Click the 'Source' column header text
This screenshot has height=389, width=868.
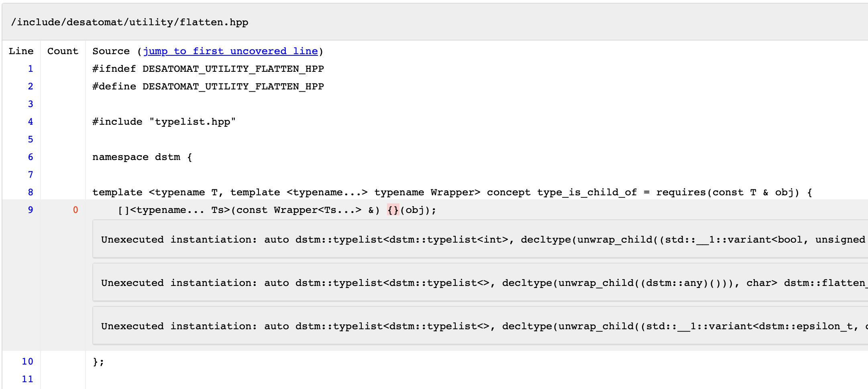[111, 51]
